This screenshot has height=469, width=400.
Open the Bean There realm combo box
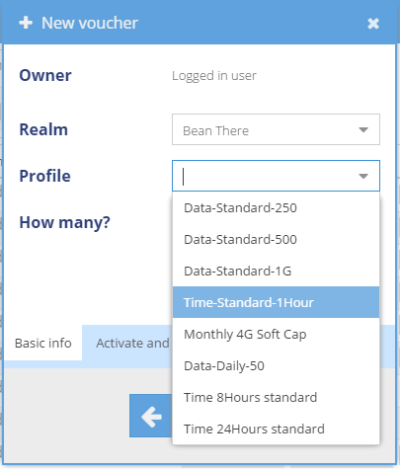point(276,129)
